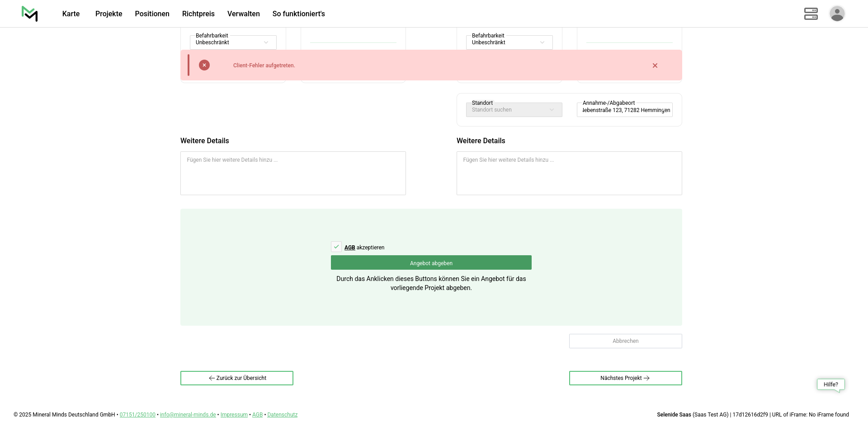Dismiss the client error notification
The width and height of the screenshot is (868, 426).
coord(655,66)
